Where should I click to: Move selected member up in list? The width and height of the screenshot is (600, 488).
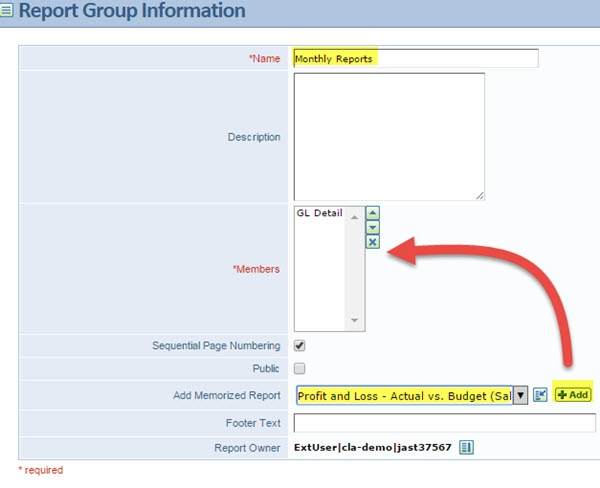[x=372, y=213]
